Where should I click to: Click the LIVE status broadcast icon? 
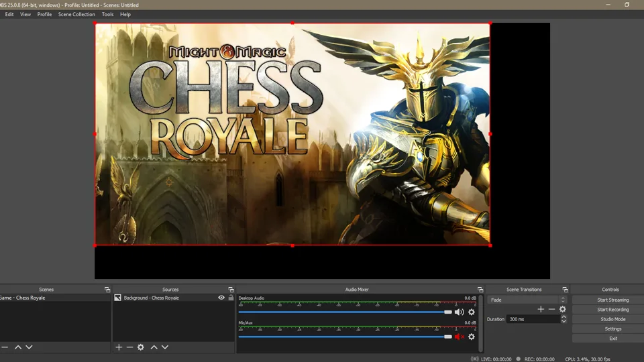tap(474, 359)
